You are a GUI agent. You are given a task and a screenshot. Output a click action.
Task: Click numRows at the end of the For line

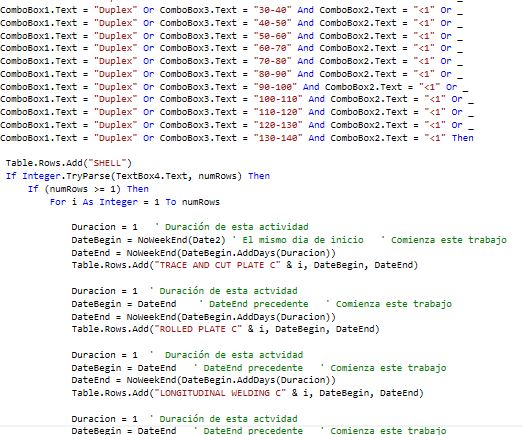pyautogui.click(x=201, y=202)
